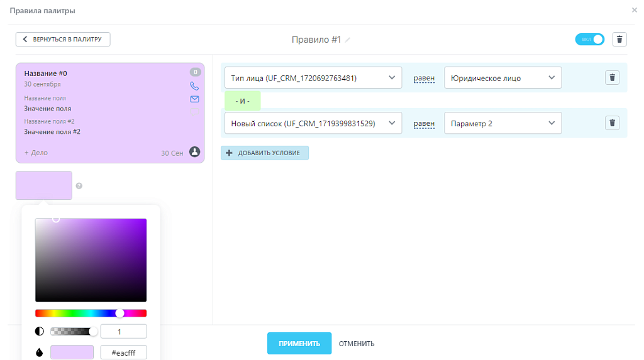Toggle the ВКЛ rule switch off

(589, 40)
